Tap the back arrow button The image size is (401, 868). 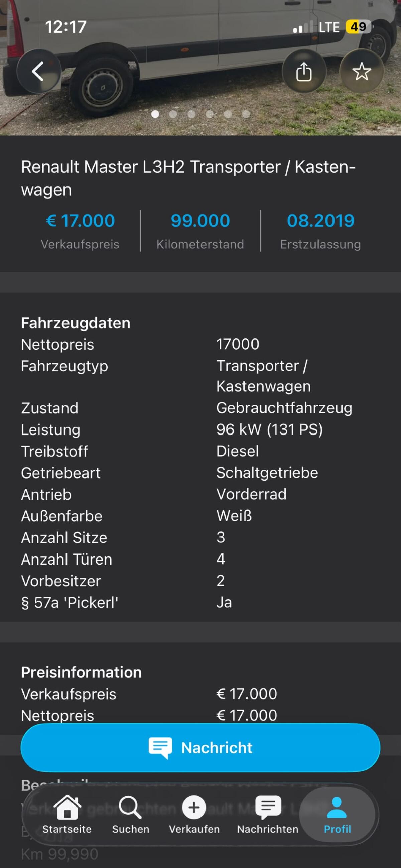tap(38, 71)
